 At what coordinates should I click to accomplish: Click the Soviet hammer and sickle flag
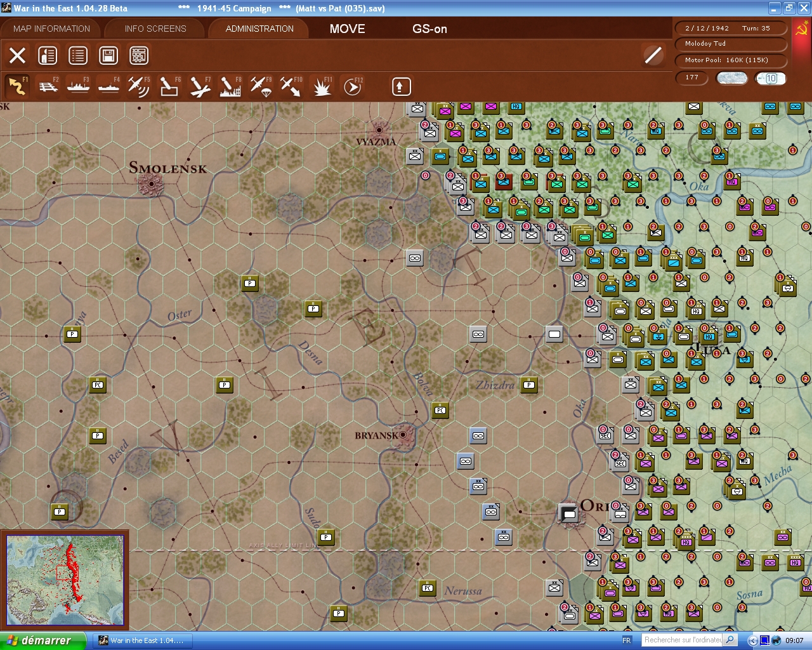(x=802, y=29)
